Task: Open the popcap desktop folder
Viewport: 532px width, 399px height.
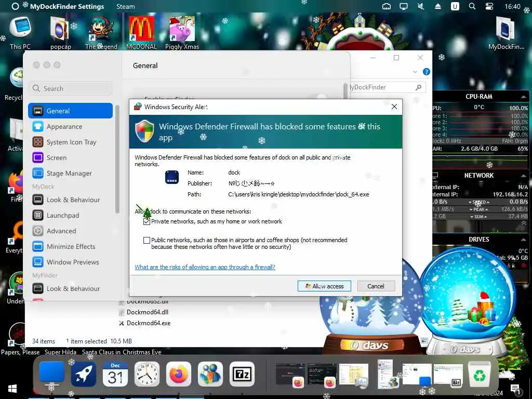Action: pos(61,33)
